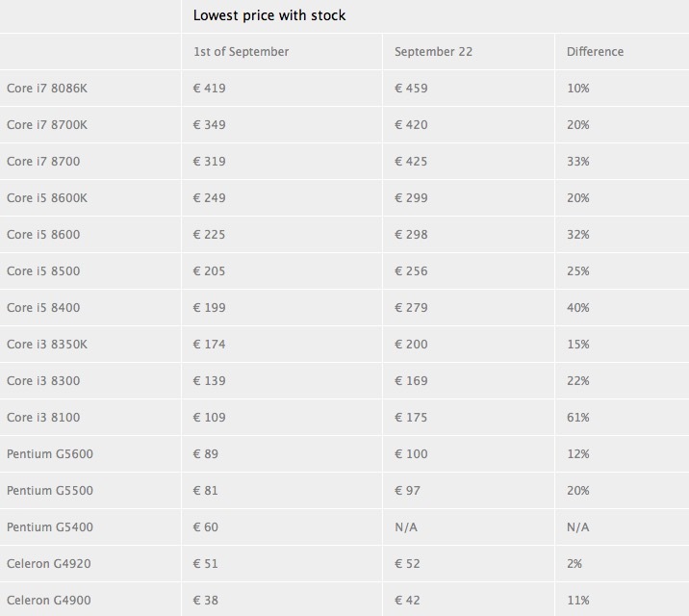Click the 32% difference for Core i5 8600
The height and width of the screenshot is (616, 689).
pyautogui.click(x=577, y=235)
